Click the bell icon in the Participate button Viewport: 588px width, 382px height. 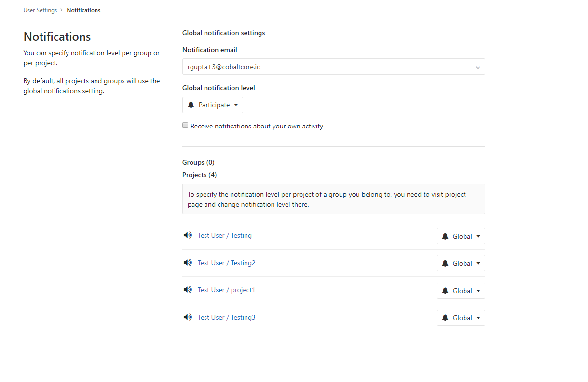coord(191,105)
